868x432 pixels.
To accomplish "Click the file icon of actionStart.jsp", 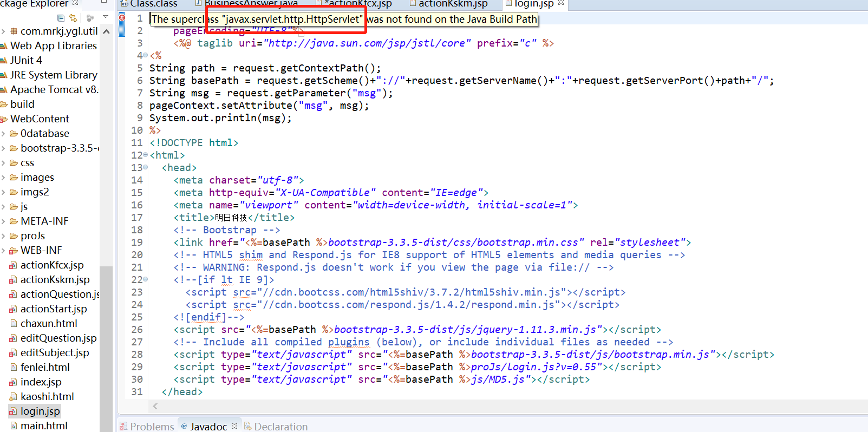I will 14,309.
